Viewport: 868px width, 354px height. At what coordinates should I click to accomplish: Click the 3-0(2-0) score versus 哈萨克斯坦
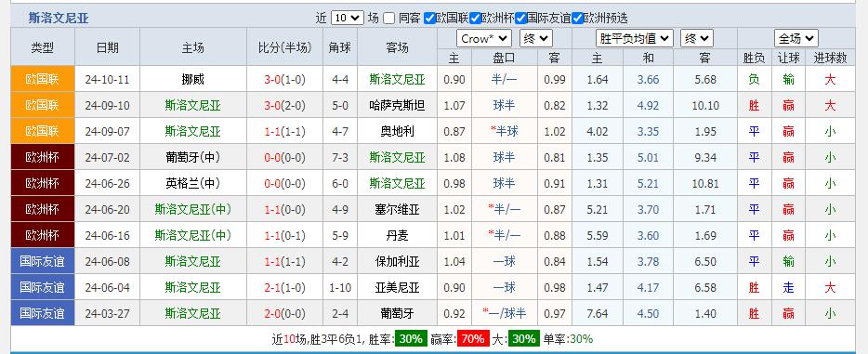(284, 105)
